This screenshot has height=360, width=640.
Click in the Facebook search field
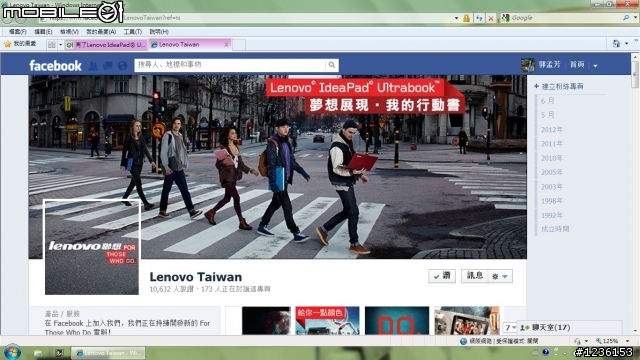tap(230, 65)
